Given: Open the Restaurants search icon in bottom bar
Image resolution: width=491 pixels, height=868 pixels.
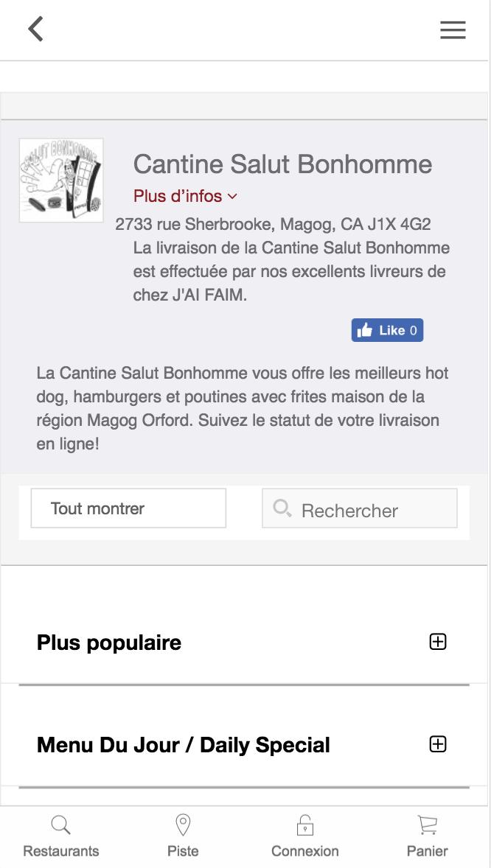Looking at the screenshot, I should [59, 823].
